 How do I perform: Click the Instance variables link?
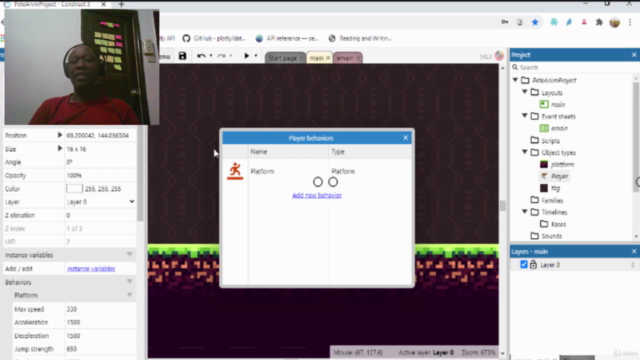(x=91, y=269)
